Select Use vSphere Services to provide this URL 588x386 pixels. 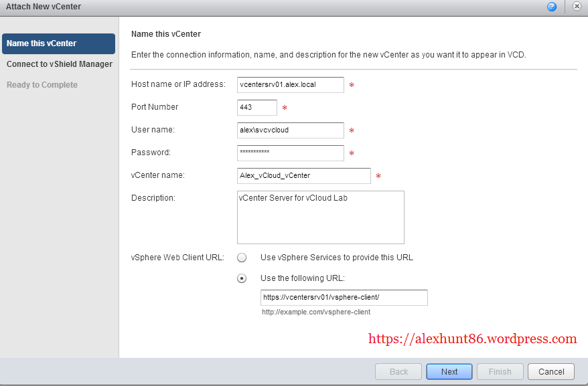pyautogui.click(x=242, y=258)
